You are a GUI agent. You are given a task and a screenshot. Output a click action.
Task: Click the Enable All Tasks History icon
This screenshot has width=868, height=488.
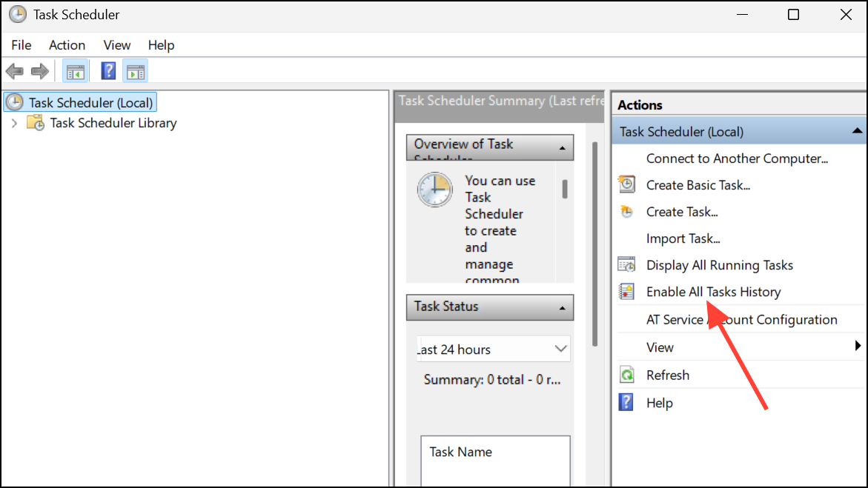(x=627, y=292)
